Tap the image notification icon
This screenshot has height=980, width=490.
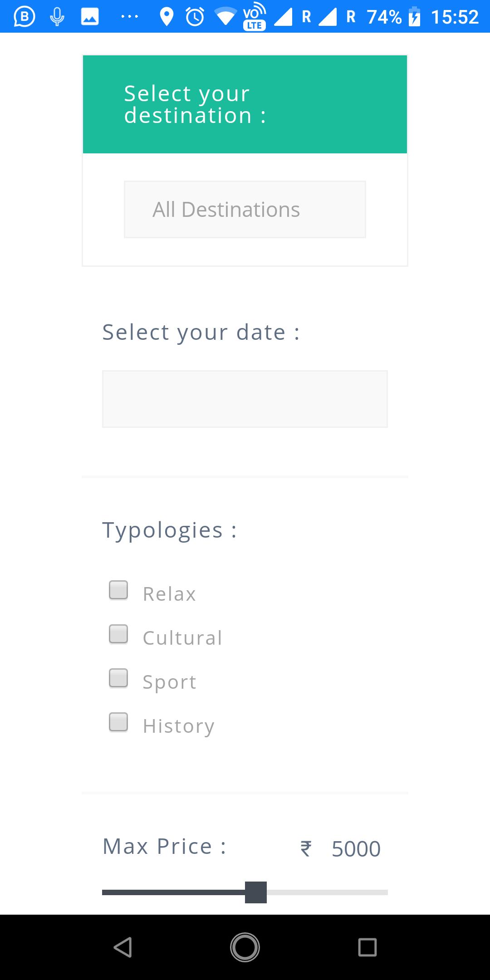click(x=90, y=17)
